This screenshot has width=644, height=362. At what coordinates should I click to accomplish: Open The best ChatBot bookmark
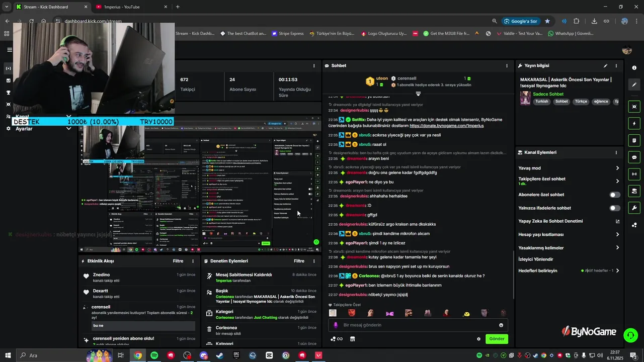(244, 34)
